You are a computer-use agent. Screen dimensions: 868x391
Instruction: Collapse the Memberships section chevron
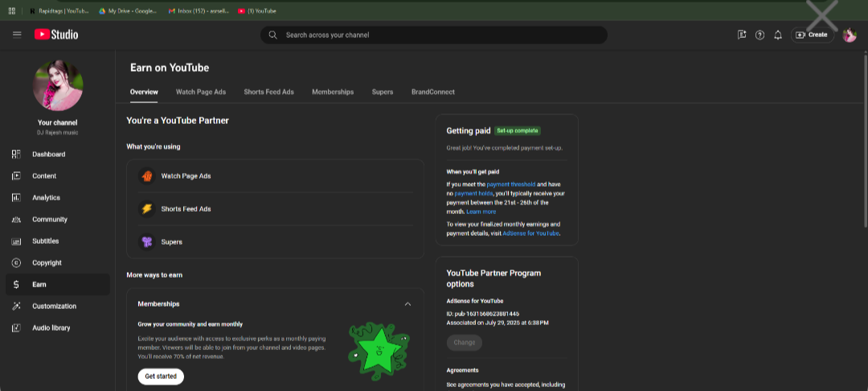tap(407, 303)
